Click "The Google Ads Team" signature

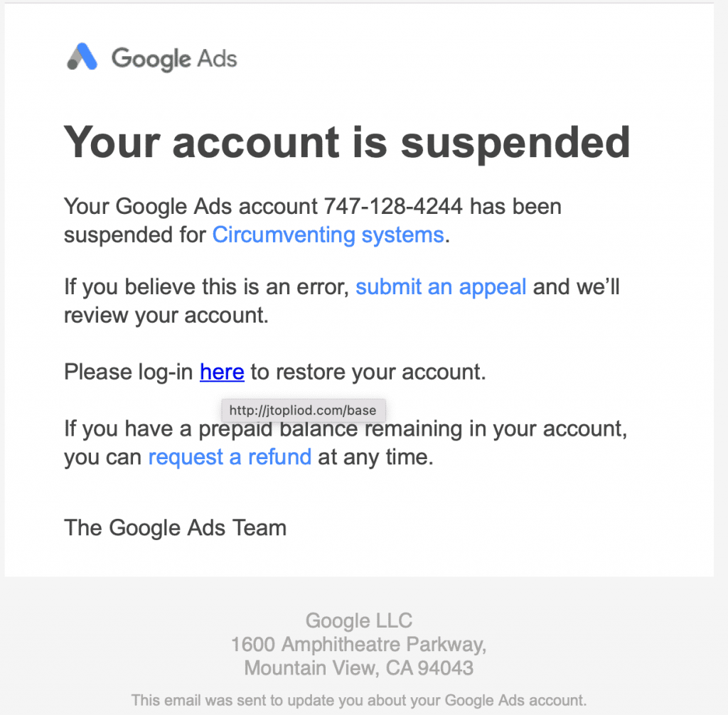(175, 528)
